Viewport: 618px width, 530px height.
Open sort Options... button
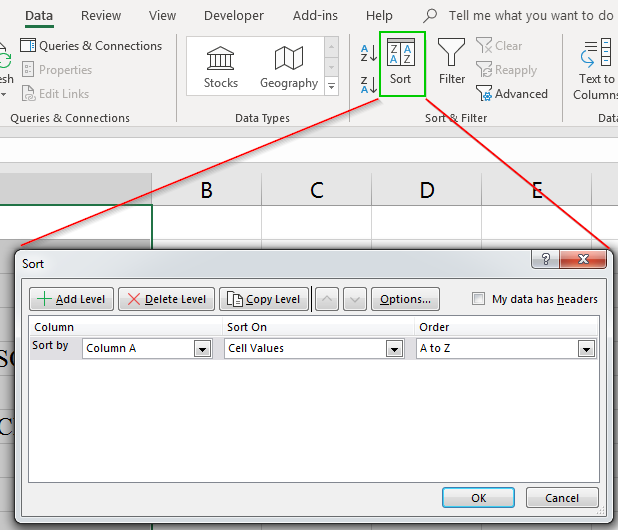pos(405,299)
